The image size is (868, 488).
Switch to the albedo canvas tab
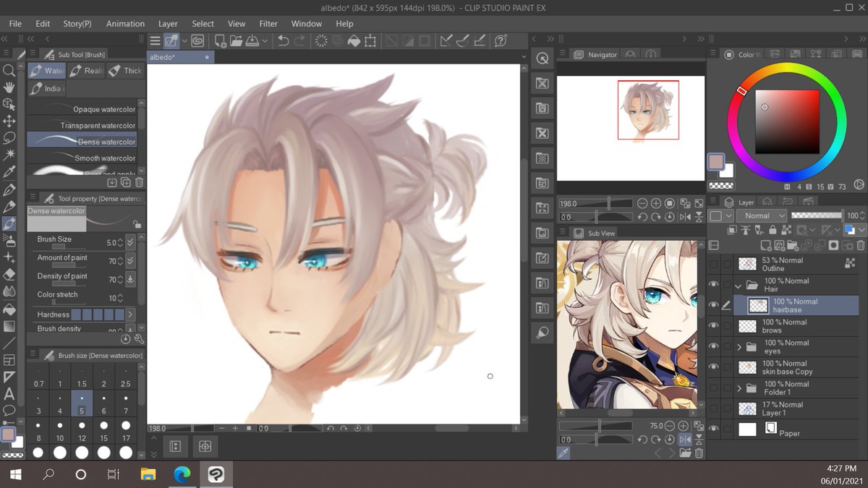(x=180, y=56)
